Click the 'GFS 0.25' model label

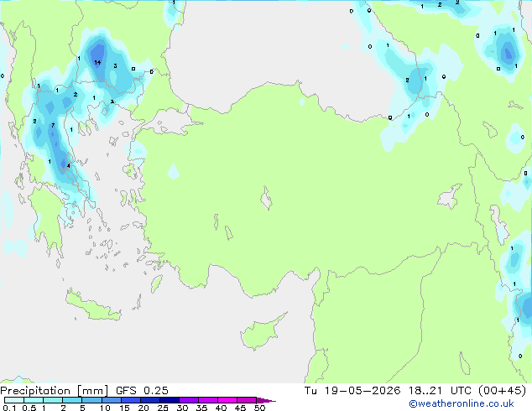click(x=142, y=391)
